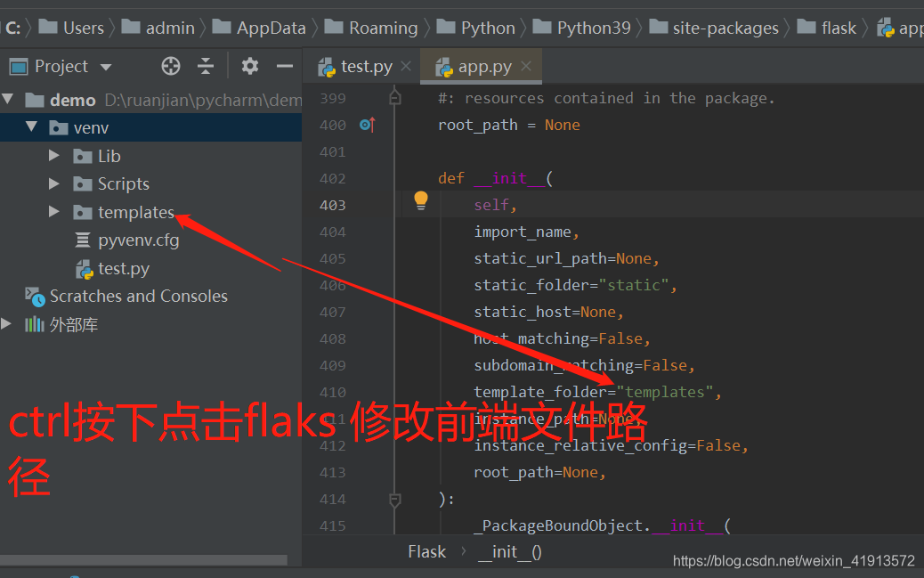Select the demo project root
Viewport: 924px width, 578px height.
72,101
